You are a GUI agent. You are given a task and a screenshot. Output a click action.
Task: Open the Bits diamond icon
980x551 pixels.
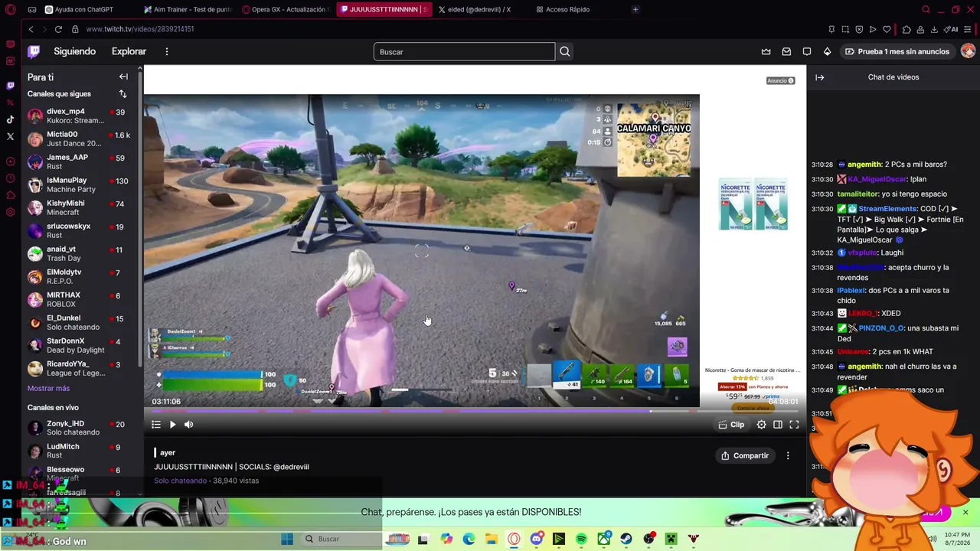pos(827,51)
